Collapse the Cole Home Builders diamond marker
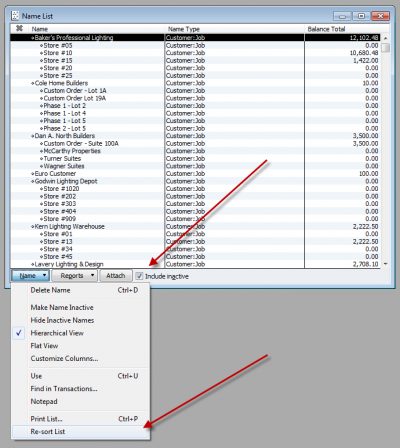This screenshot has height=448, width=400. pos(33,83)
